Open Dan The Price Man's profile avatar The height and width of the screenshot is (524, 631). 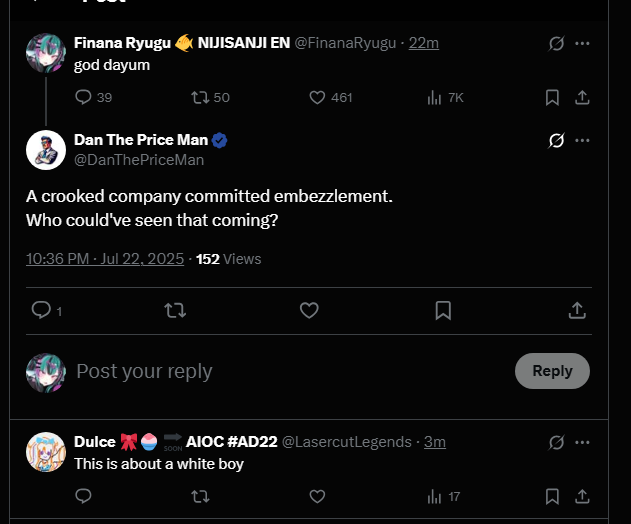click(46, 150)
